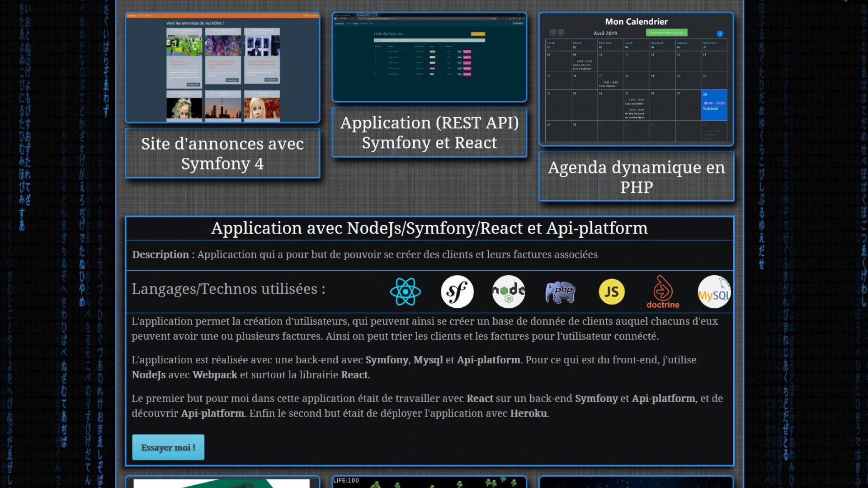The height and width of the screenshot is (488, 868).
Task: Open the REST API invoice list screenshot
Action: click(429, 57)
